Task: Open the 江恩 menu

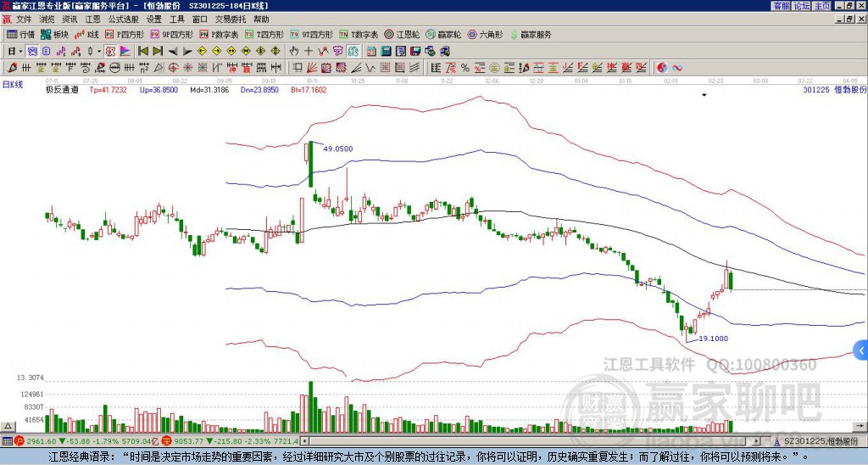Action: (x=92, y=20)
